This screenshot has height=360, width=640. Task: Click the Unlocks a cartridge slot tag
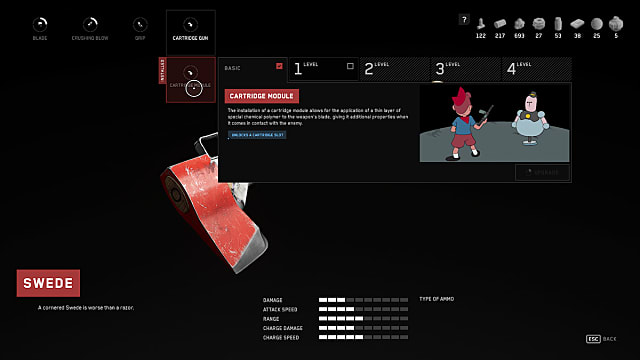tap(257, 135)
